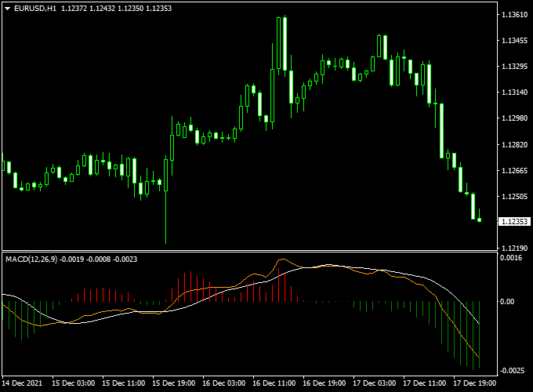Click the 16 Dec 03:00 time label
Viewport: 533px width, 392px height.
(x=223, y=383)
